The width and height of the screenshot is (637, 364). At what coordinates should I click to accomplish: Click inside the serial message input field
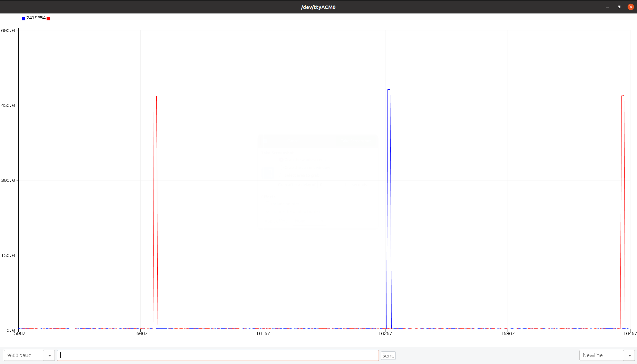217,355
